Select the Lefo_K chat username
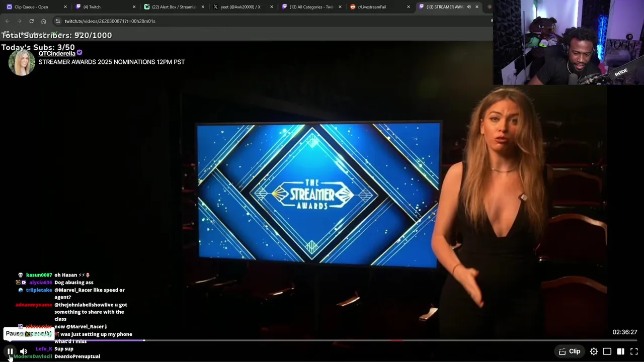This screenshot has width=644, height=362. coord(44,349)
